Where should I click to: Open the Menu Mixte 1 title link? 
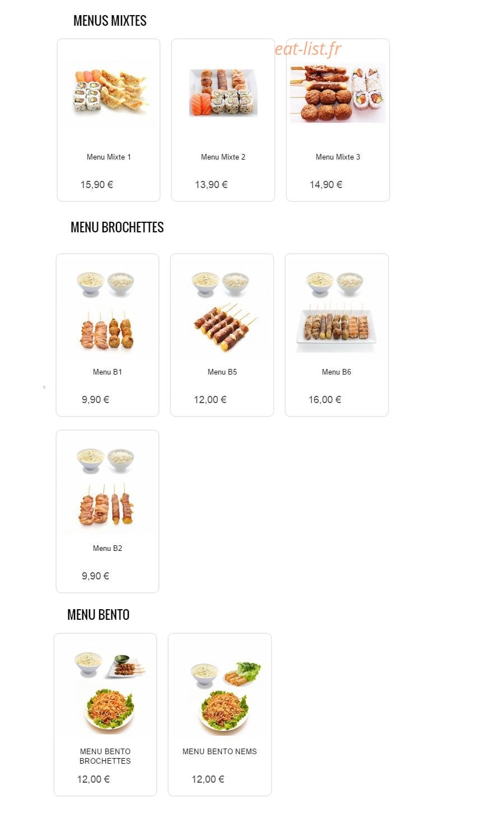tap(109, 157)
